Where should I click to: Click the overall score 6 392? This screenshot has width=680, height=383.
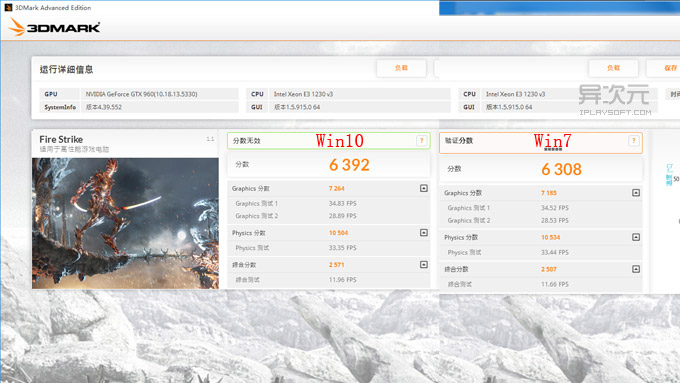[349, 165]
